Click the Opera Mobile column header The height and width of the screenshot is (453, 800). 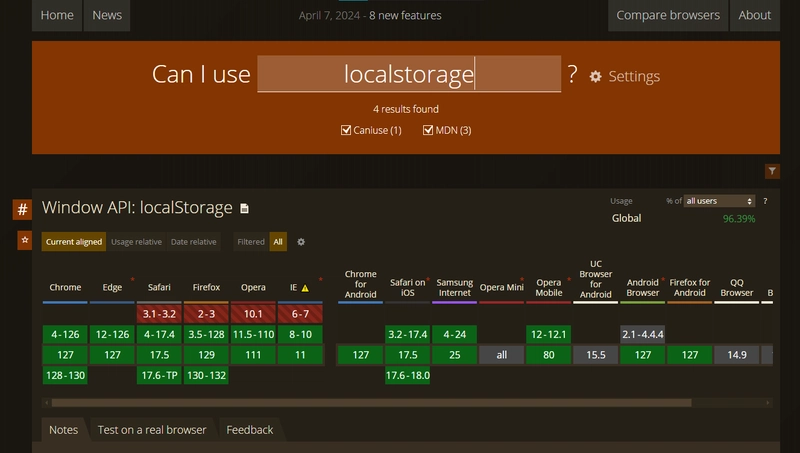[x=548, y=288]
